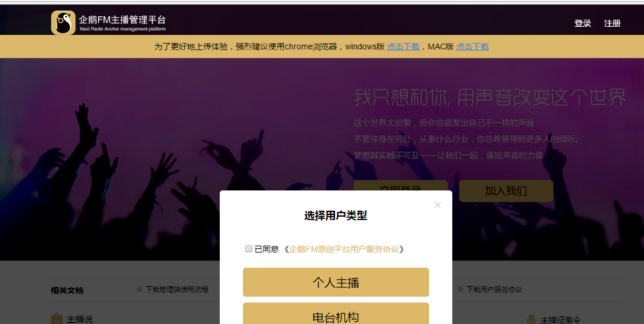644x324 pixels.
Task: Choose 个人主播 user type
Action: tap(336, 282)
